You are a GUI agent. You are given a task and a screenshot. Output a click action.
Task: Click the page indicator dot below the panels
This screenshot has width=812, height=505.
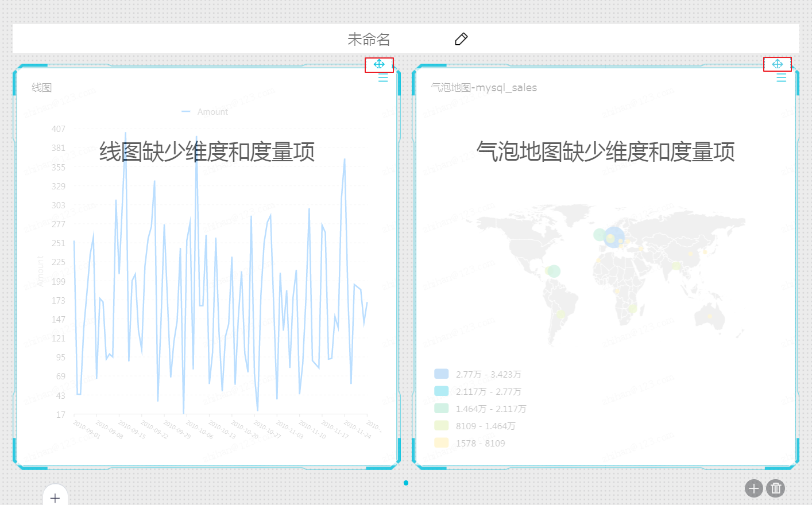pyautogui.click(x=406, y=483)
